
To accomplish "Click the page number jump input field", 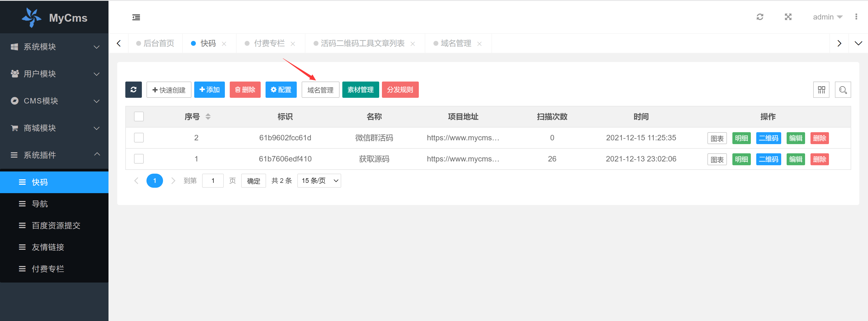I will (x=213, y=181).
